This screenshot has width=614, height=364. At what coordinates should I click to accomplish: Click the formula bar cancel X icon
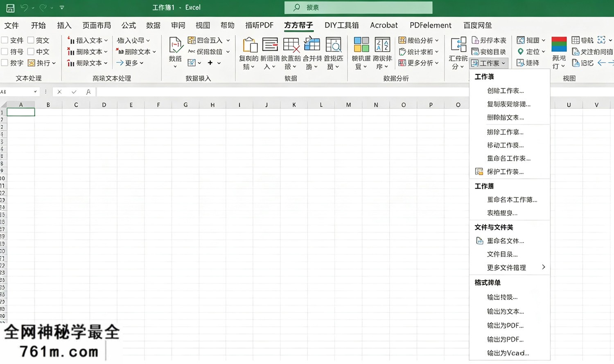(59, 92)
